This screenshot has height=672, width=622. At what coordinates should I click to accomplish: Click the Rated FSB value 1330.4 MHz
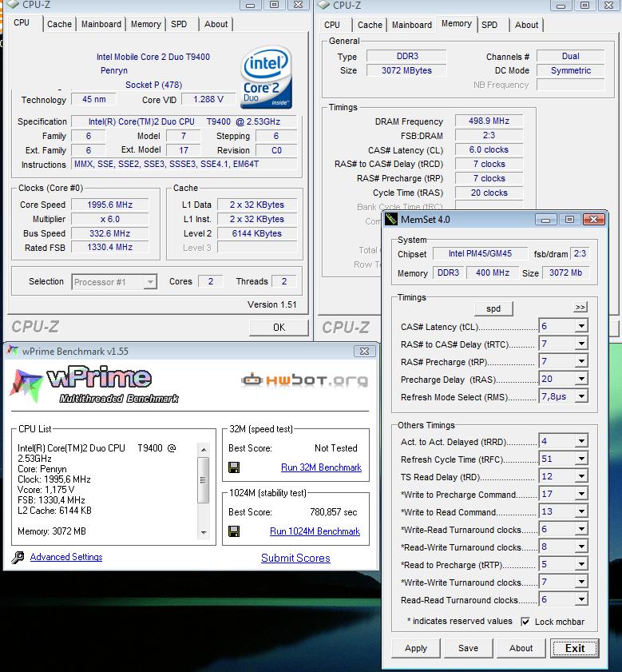coord(109,247)
